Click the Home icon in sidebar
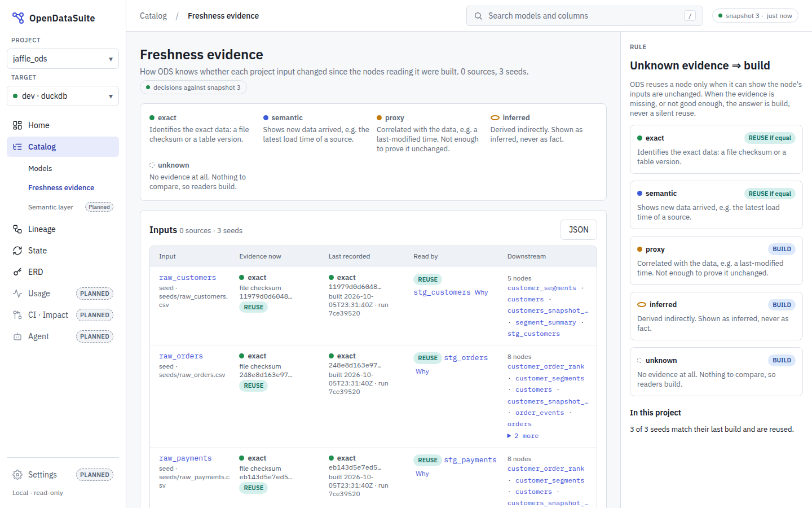The height and width of the screenshot is (508, 812). point(17,125)
